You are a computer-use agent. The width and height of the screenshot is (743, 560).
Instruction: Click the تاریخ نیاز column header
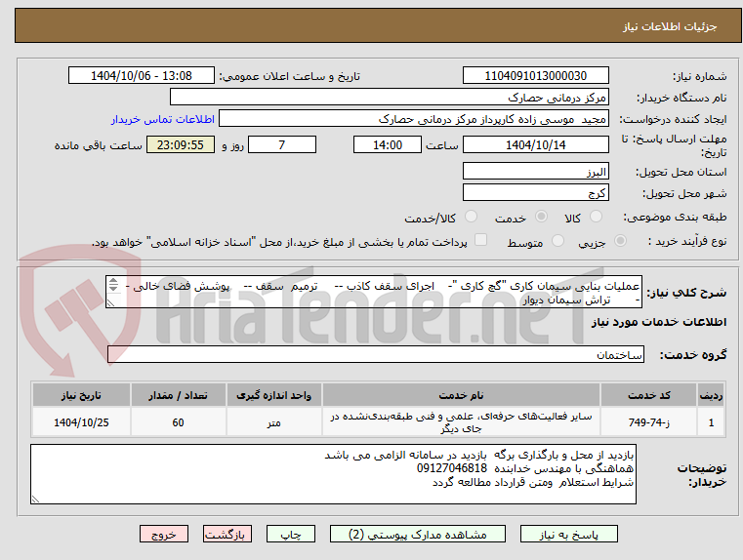[81, 395]
